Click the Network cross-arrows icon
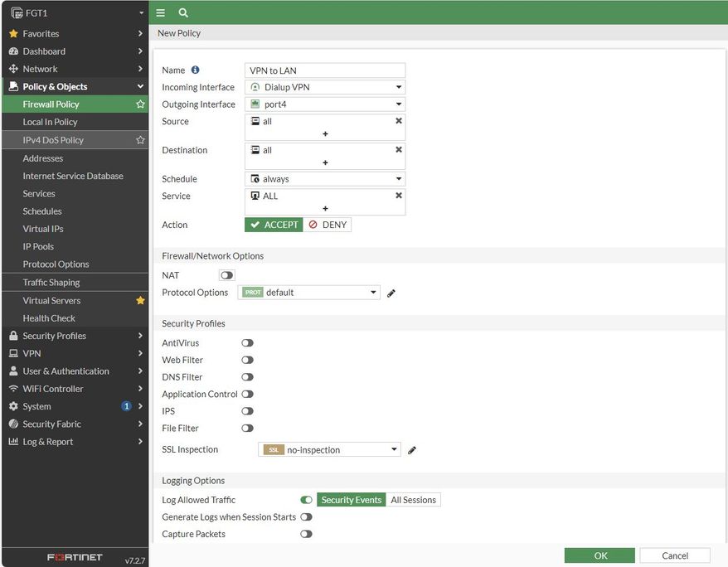728x567 pixels. [13, 69]
